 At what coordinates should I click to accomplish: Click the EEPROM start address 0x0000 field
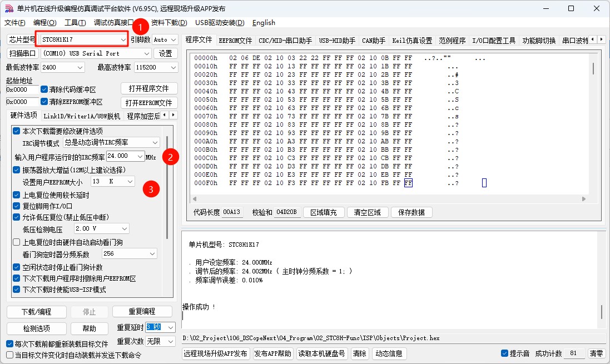click(22, 102)
